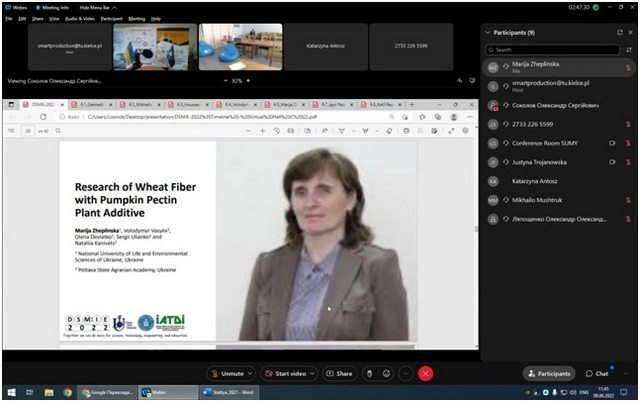Open Windows Start menu
640x402 pixels.
[x=11, y=393]
